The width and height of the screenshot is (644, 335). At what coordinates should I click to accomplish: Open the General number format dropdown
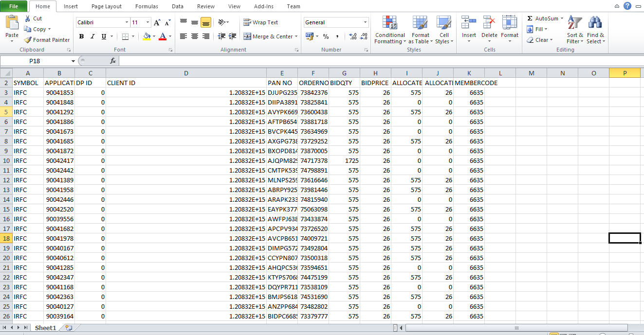pyautogui.click(x=366, y=22)
